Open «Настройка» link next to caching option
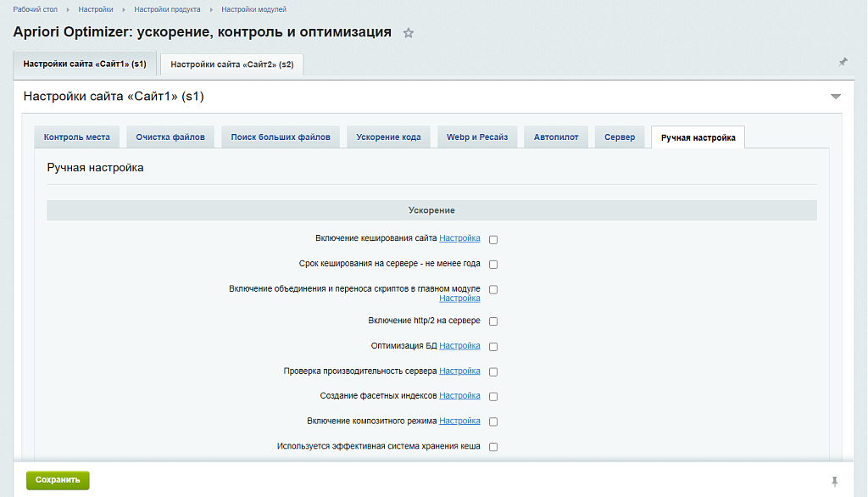This screenshot has width=868, height=497. 459,238
